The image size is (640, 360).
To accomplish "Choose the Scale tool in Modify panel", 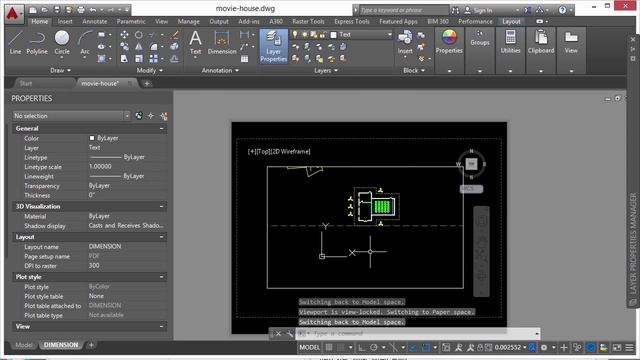I will [x=139, y=59].
